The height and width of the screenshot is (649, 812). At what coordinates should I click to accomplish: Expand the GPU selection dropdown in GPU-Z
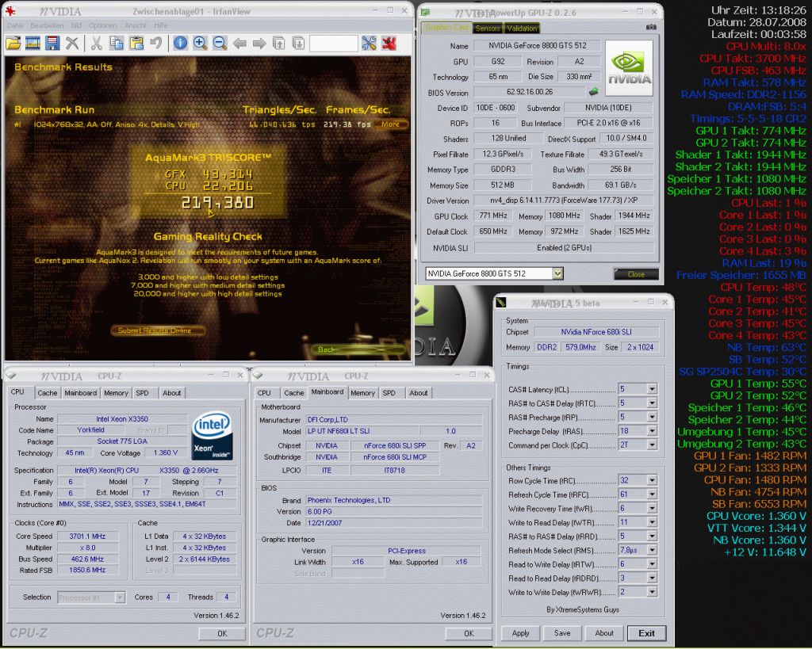pyautogui.click(x=557, y=273)
